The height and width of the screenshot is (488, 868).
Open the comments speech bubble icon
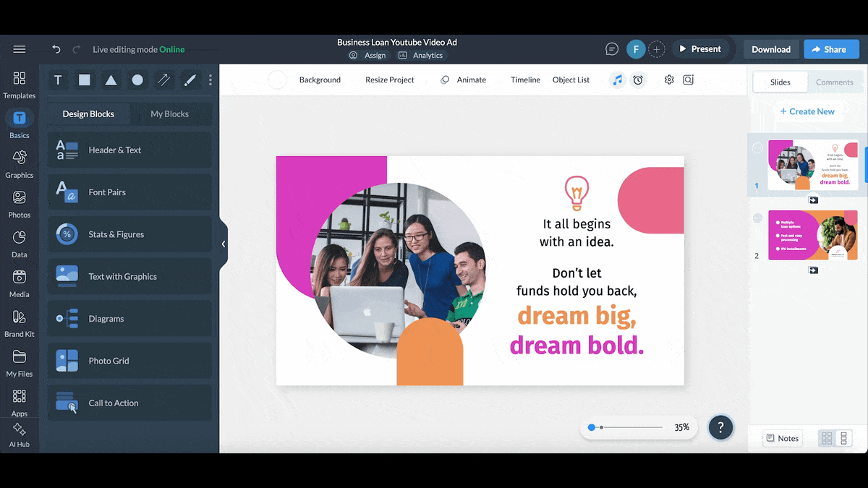click(x=612, y=49)
